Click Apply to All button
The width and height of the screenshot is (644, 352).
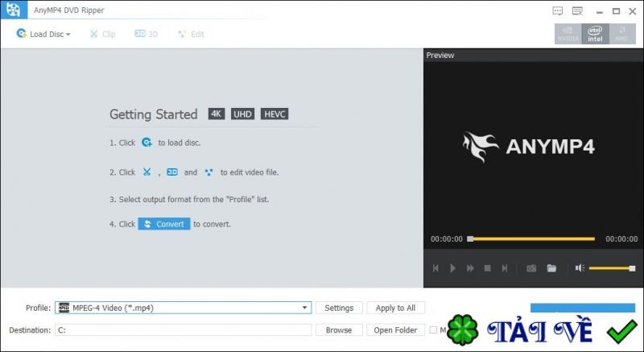click(x=395, y=308)
